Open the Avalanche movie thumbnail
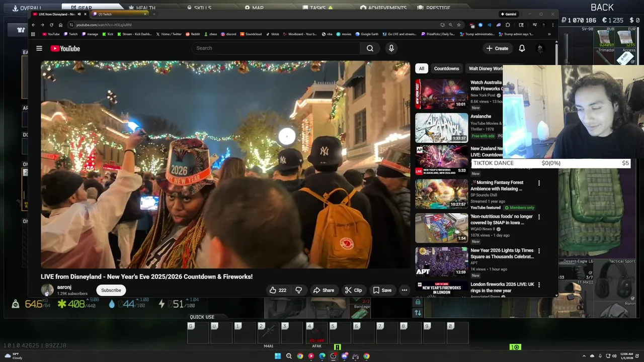644x362 pixels. 442,128
